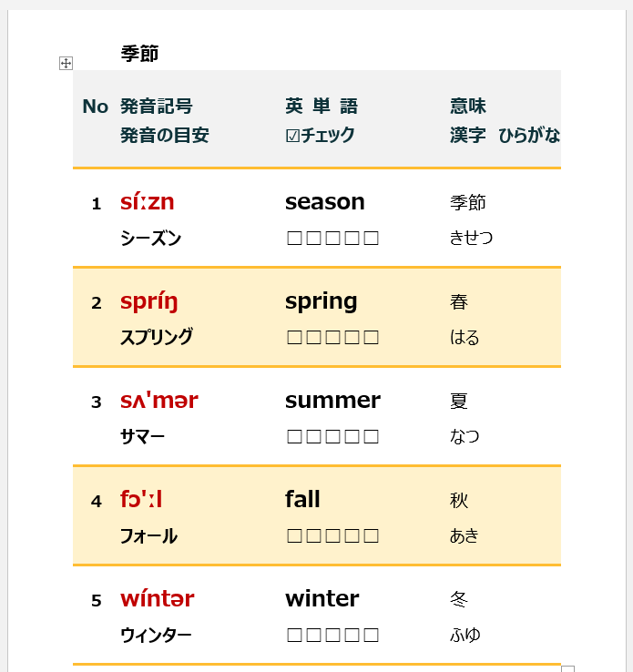Click the 発音記号 column header
The height and width of the screenshot is (672, 633).
pos(157,107)
